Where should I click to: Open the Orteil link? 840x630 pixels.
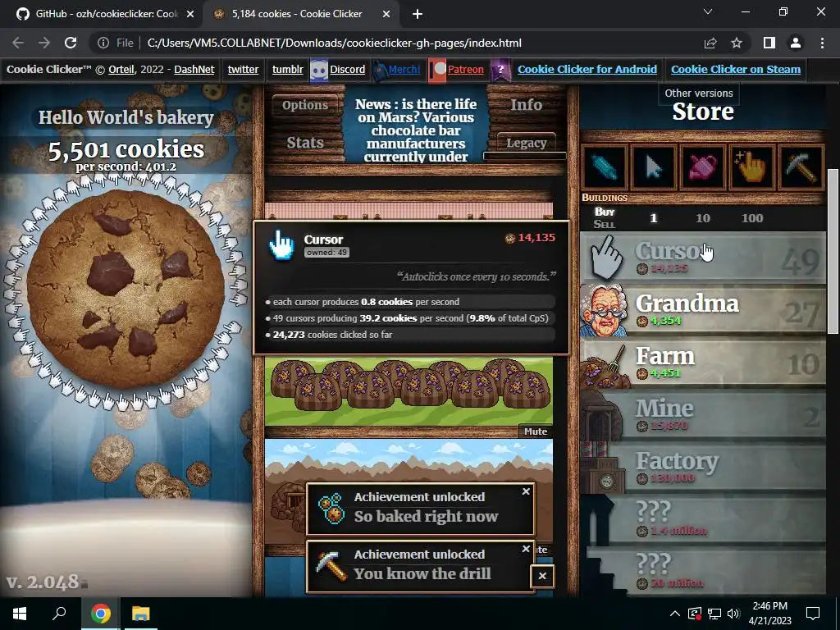(x=121, y=69)
